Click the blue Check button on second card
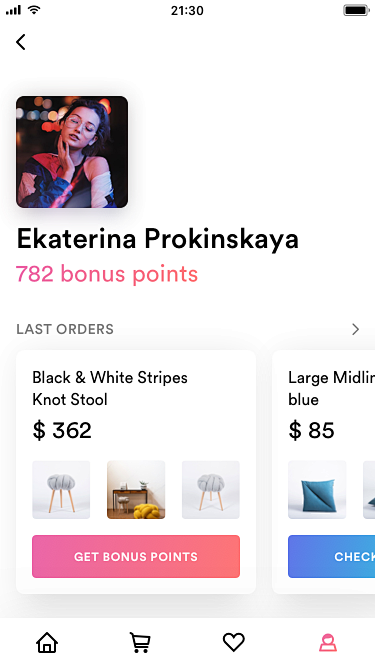The width and height of the screenshot is (375, 667). (x=332, y=556)
